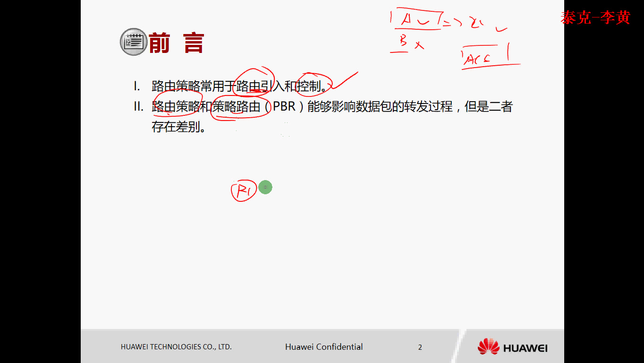Select the line 路由策略常用于路由引入和控制
The height and width of the screenshot is (363, 644).
[x=239, y=86]
